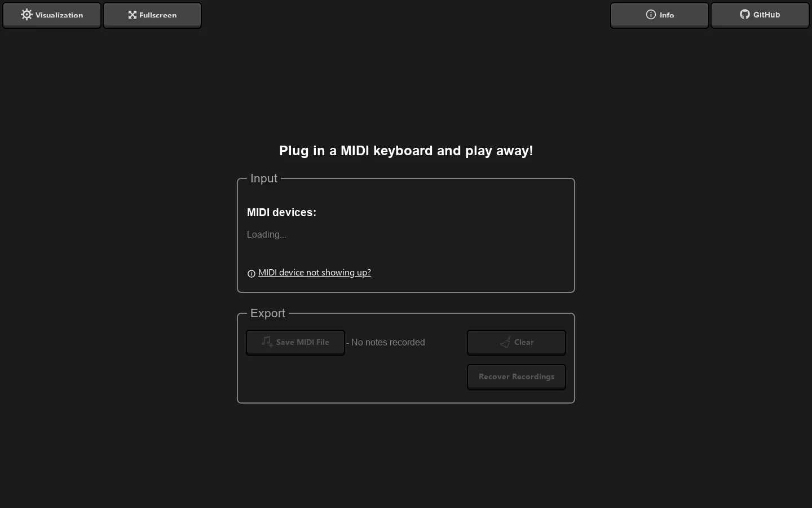Screen dimensions: 812x508
Task: Click the 'MIDI devices:' heading
Action: click(281, 212)
